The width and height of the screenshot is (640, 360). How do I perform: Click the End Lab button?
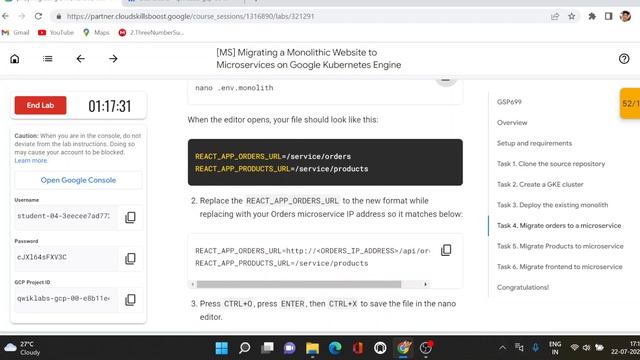tap(40, 105)
